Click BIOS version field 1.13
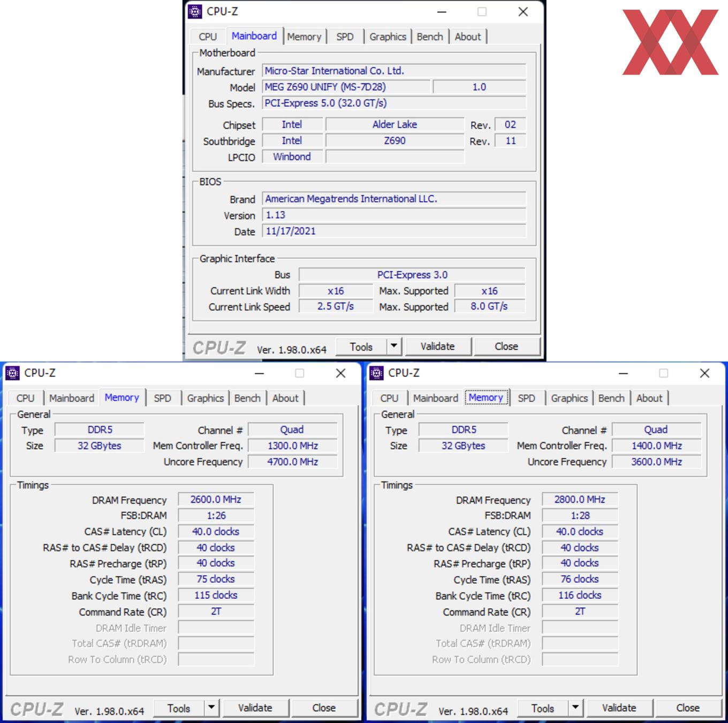Viewport: 728px width, 723px height. 394,215
